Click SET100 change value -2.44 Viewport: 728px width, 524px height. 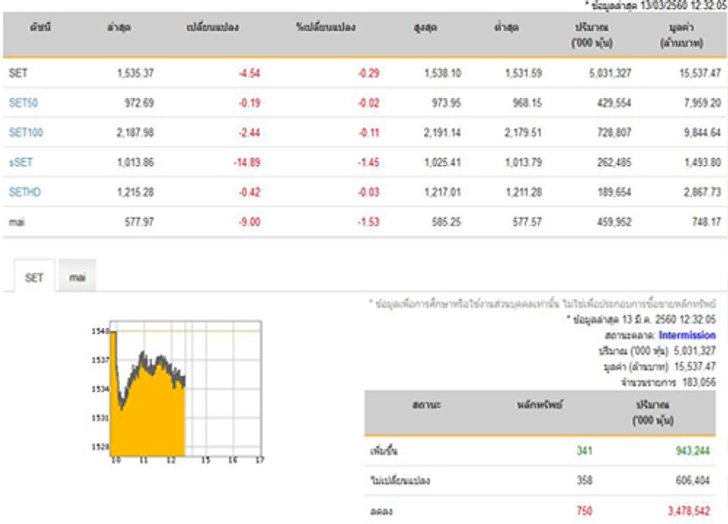coord(249,132)
